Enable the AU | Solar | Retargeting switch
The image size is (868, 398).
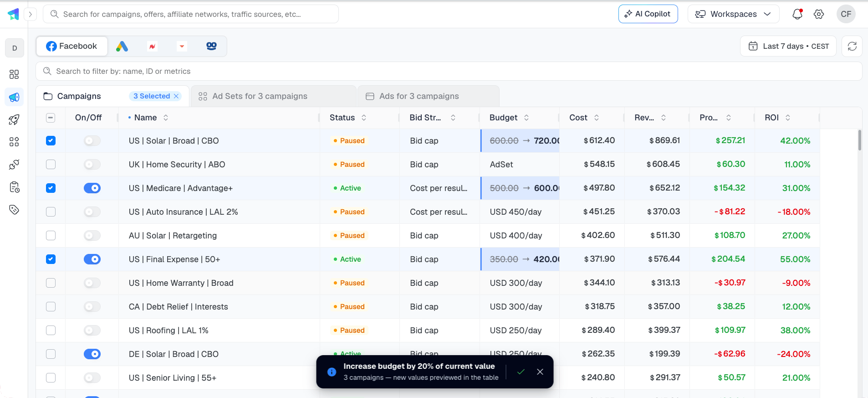pyautogui.click(x=92, y=236)
